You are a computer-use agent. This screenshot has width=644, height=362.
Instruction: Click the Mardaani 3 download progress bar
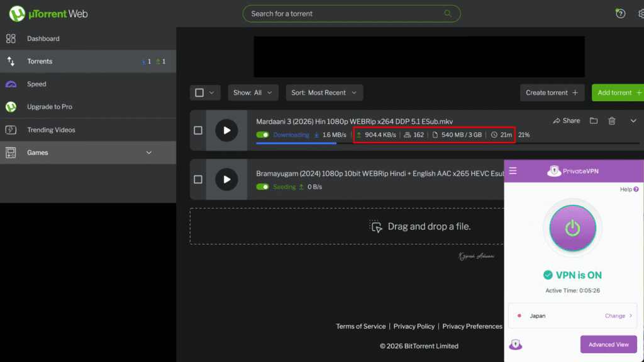click(447, 143)
